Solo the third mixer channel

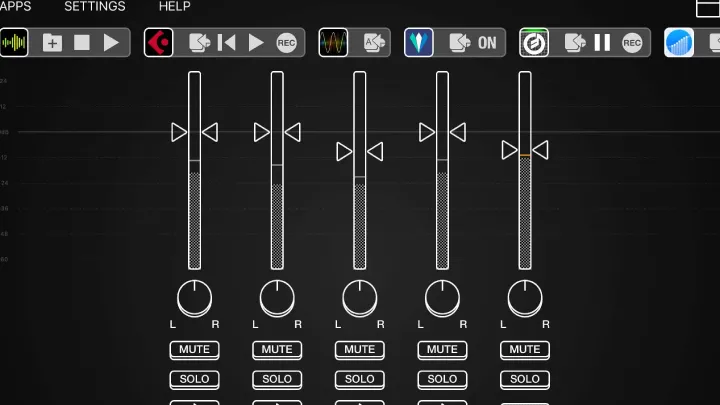click(359, 379)
